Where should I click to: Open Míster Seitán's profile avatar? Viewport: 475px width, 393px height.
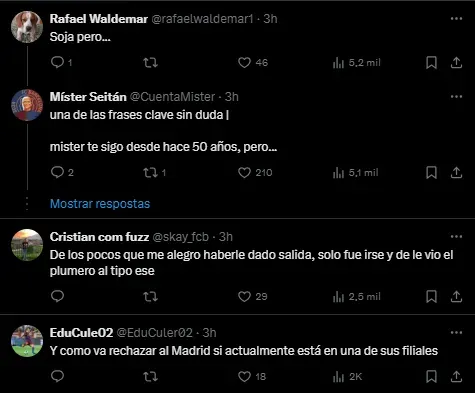point(27,105)
